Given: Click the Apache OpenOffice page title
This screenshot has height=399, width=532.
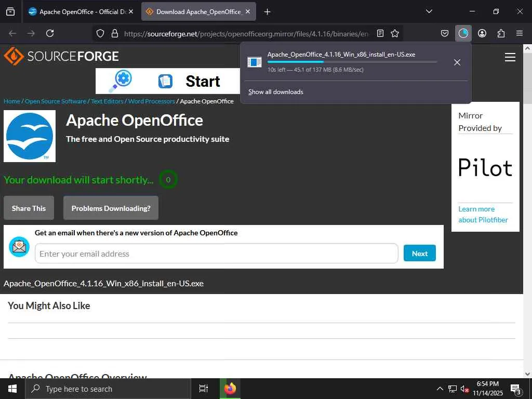Looking at the screenshot, I should point(135,120).
